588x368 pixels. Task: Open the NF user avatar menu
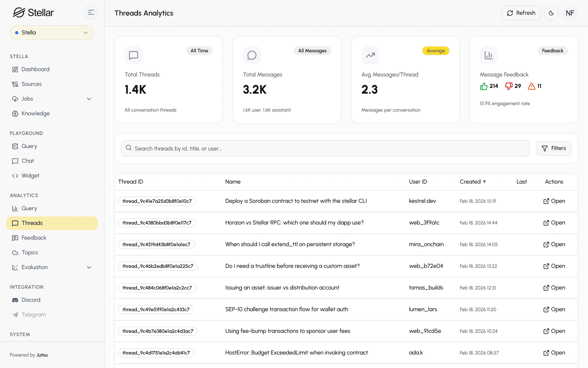tap(570, 13)
